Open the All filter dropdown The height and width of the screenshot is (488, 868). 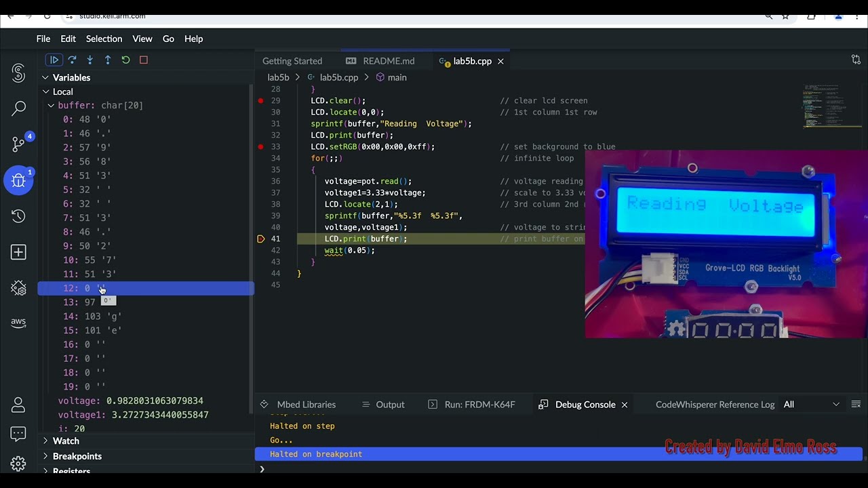click(x=812, y=405)
